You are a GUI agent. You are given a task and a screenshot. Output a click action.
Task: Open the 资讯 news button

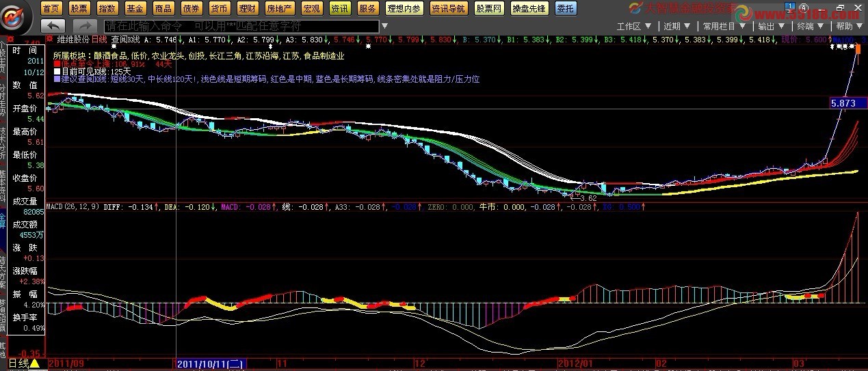tap(339, 8)
